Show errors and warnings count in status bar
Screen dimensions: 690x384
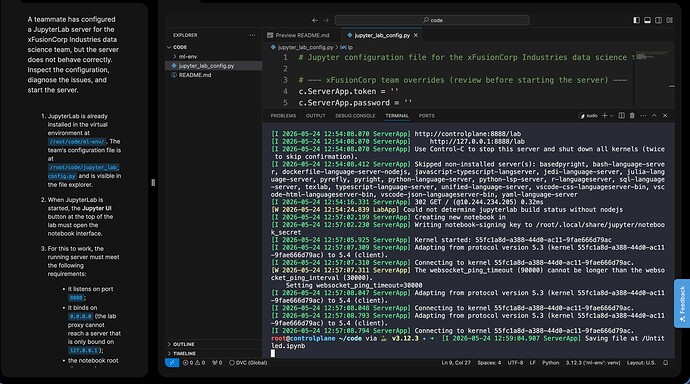pyautogui.click(x=194, y=363)
